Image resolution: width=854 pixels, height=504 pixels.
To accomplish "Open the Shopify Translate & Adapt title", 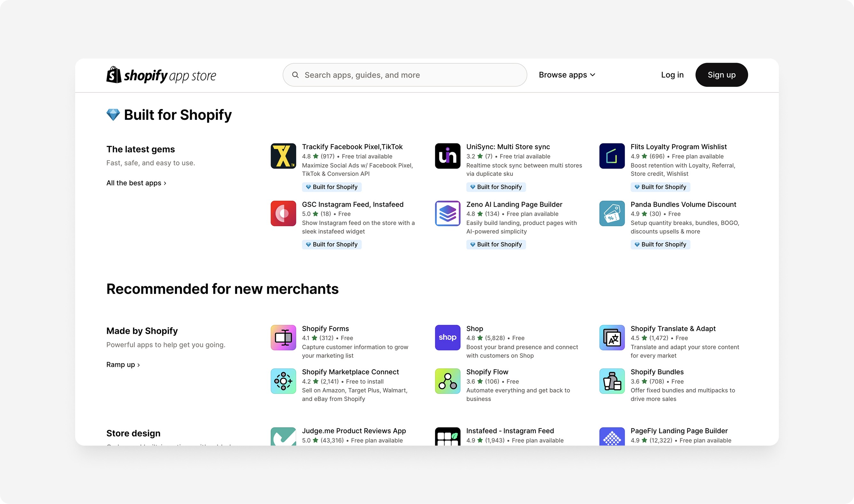I will pos(673,329).
